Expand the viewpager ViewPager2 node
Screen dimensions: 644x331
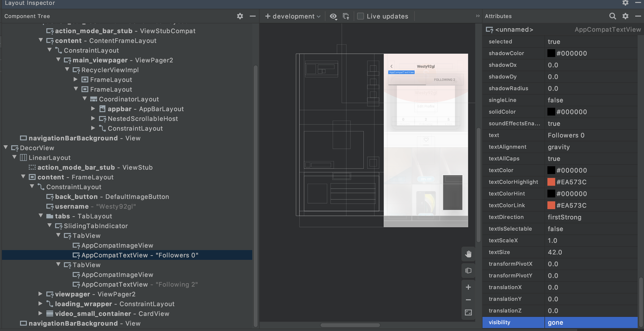click(x=40, y=294)
